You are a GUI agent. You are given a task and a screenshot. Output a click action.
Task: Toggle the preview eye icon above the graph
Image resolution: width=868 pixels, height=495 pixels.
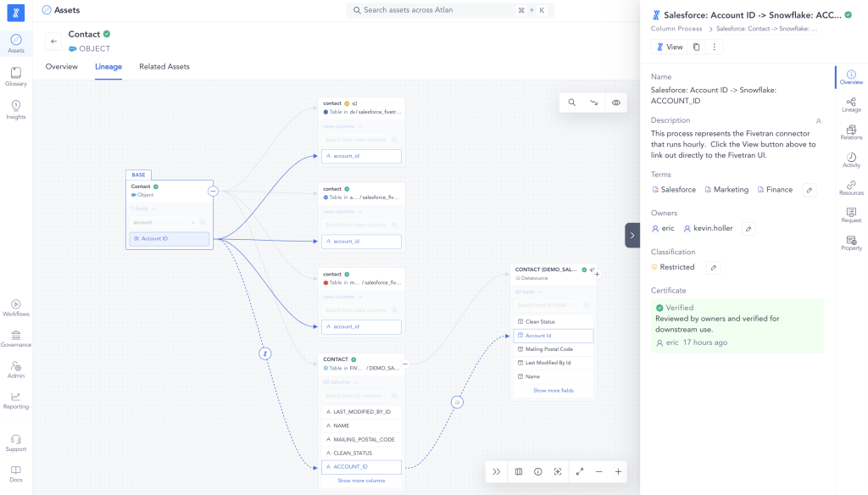(615, 102)
